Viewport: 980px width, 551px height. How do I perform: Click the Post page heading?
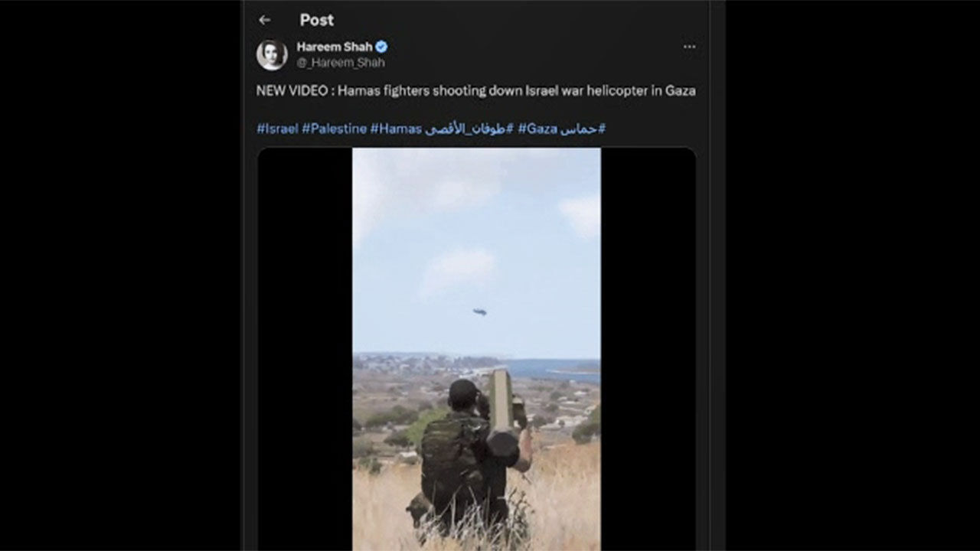pyautogui.click(x=317, y=20)
